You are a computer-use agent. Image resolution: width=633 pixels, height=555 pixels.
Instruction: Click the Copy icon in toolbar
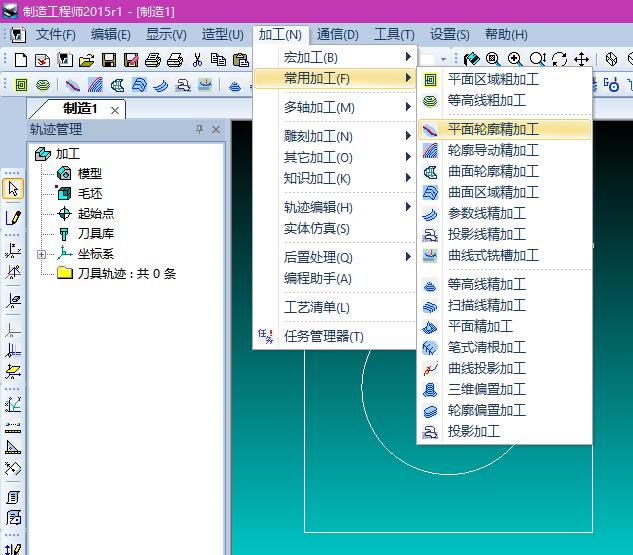[218, 60]
